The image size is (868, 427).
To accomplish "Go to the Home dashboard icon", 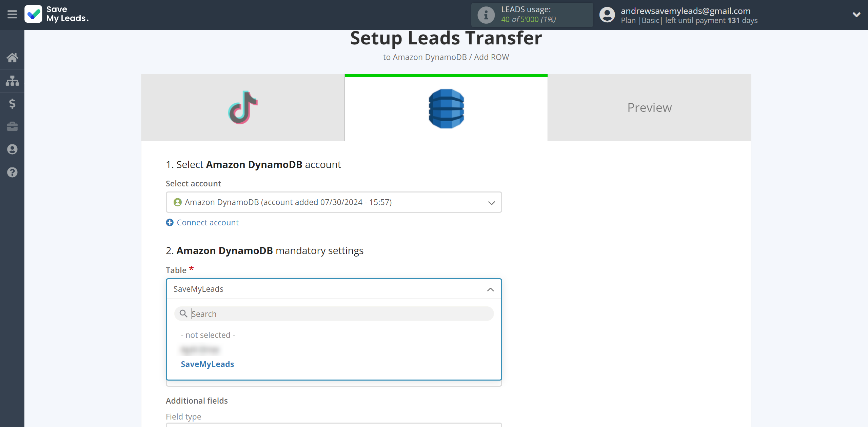I will (x=12, y=58).
